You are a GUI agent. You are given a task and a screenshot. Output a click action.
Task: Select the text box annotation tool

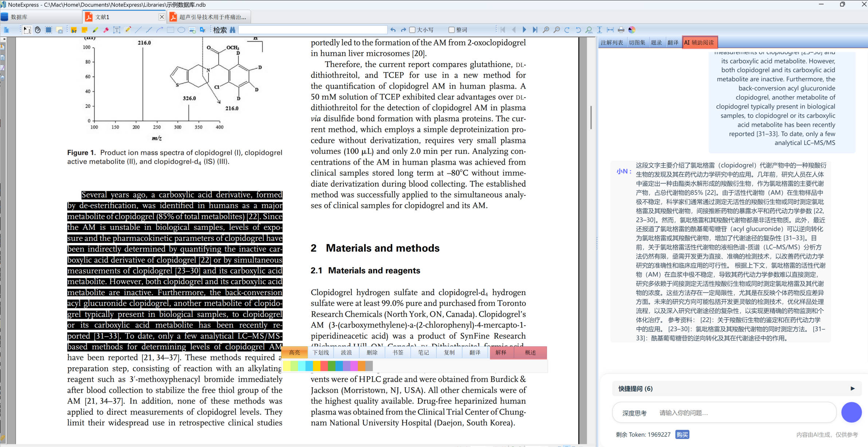117,30
